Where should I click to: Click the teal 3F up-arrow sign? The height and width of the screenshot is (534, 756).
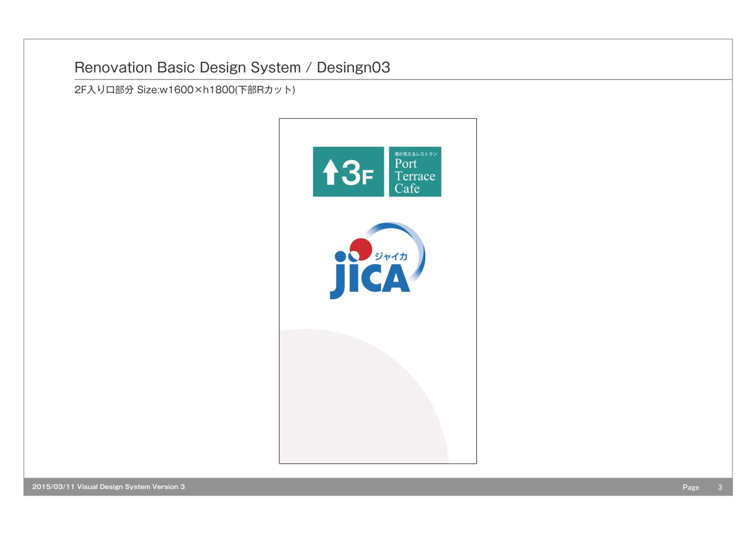pyautogui.click(x=348, y=172)
